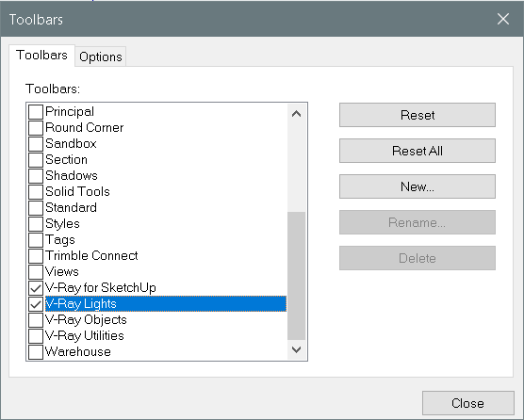The image size is (524, 420).
Task: Enable the Sandbox toolbar checkbox
Action: 36,143
